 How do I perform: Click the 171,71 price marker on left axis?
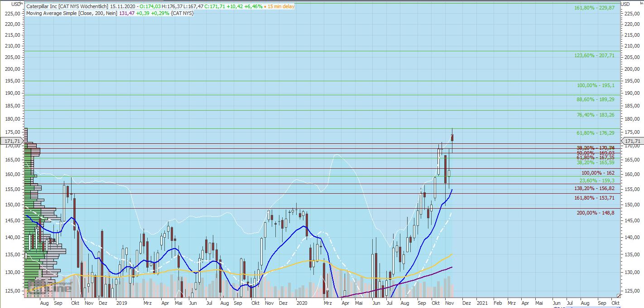click(12, 141)
